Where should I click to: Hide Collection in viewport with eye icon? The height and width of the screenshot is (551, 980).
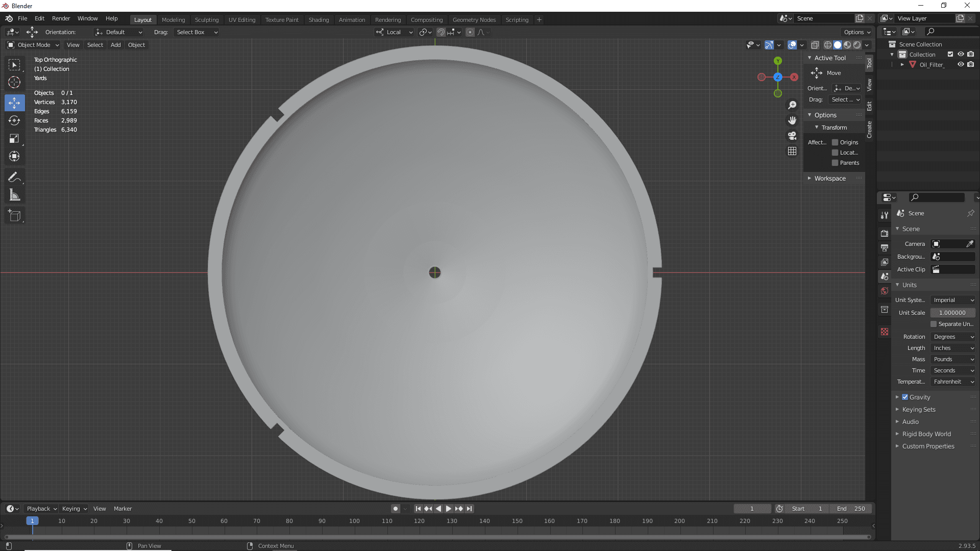coord(961,54)
